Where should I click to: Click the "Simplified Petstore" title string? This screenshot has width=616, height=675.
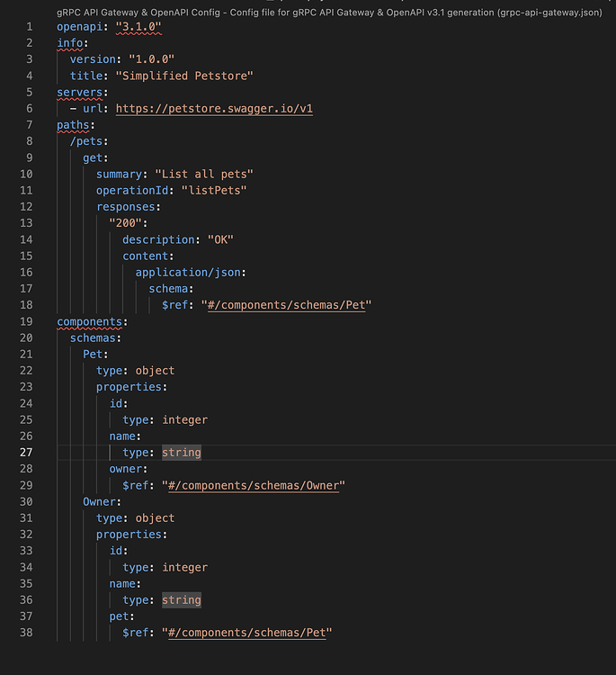pos(184,76)
